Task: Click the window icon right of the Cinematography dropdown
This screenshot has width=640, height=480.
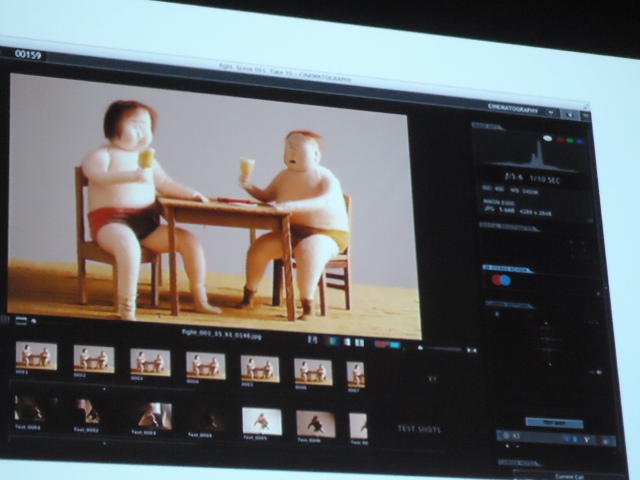Action: click(x=570, y=115)
